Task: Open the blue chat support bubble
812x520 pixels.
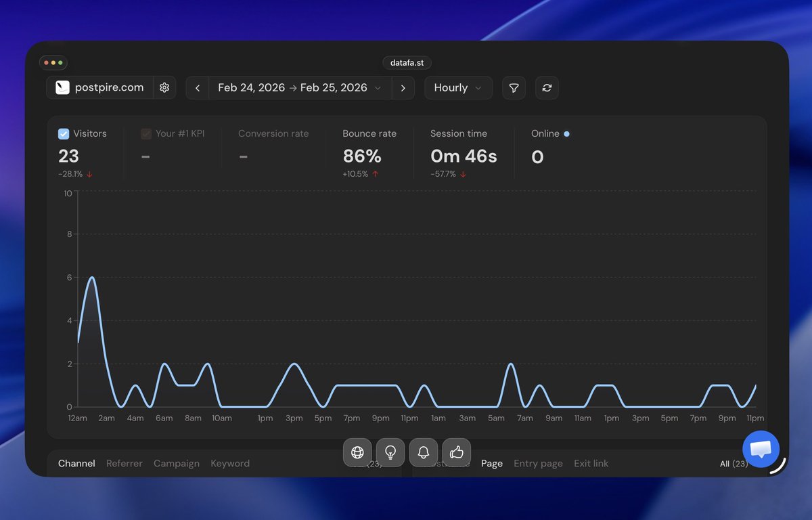Action: point(761,449)
